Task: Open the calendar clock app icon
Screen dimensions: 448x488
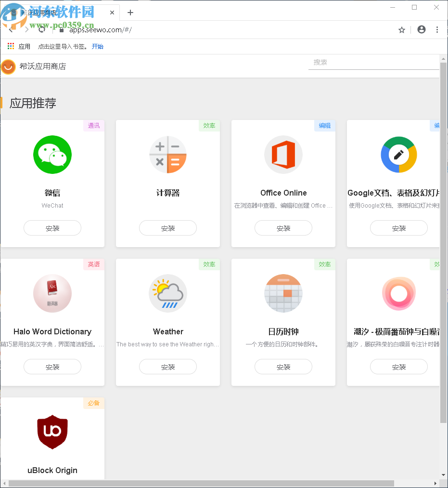Action: [x=283, y=293]
